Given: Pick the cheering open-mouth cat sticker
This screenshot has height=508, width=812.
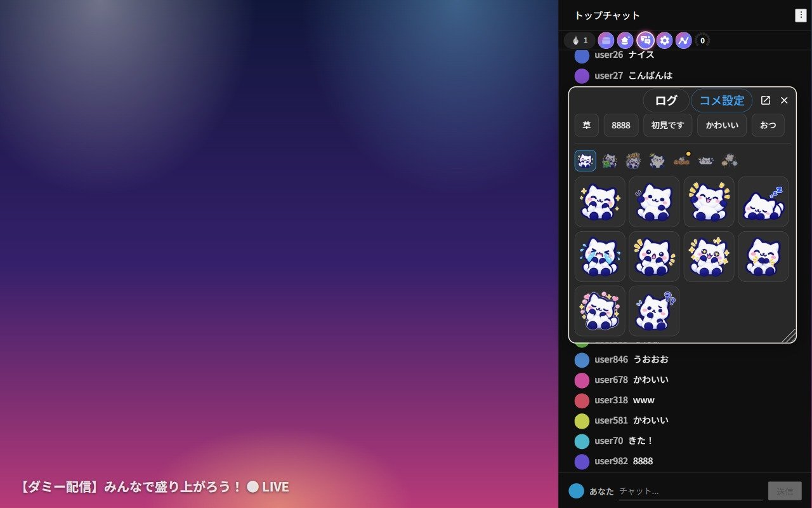Looking at the screenshot, I should click(x=709, y=202).
